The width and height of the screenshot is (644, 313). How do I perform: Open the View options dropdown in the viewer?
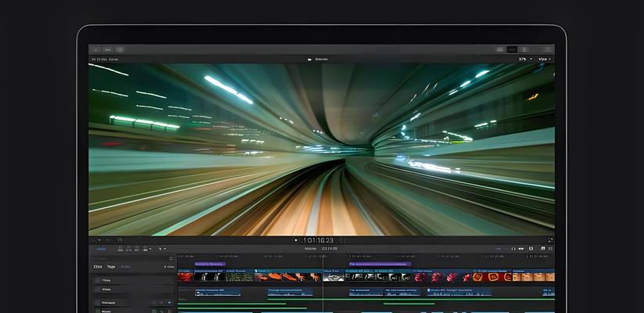(545, 59)
